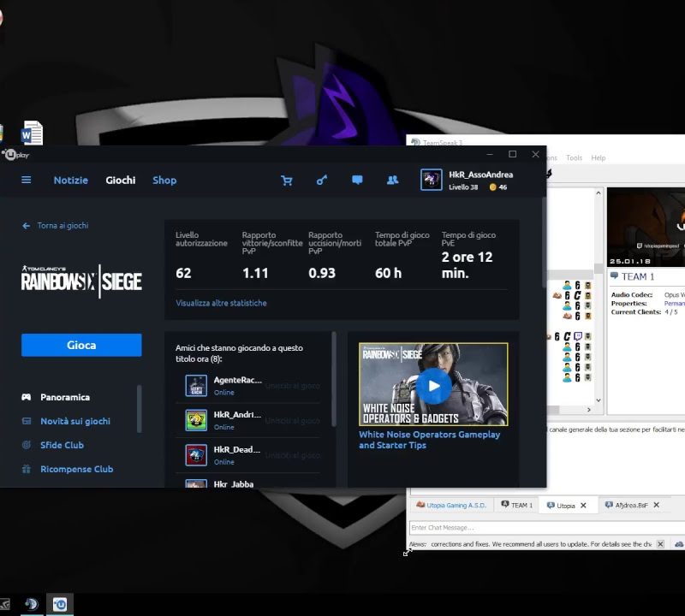Open the Uplay hamburger menu

[x=27, y=180]
